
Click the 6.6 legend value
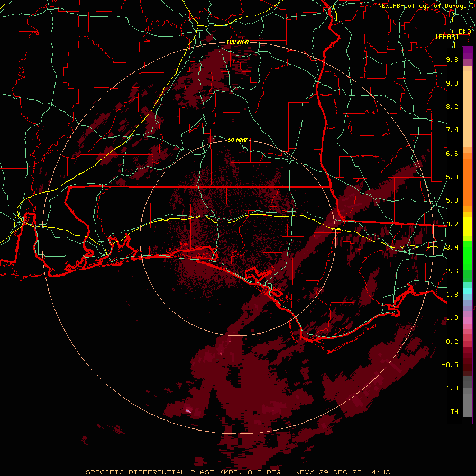tap(452, 153)
